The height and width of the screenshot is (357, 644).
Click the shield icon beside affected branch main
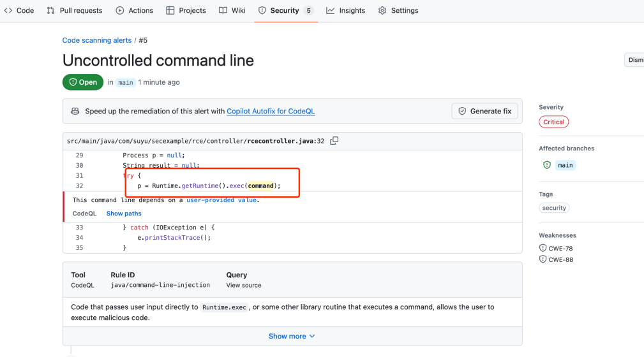tap(546, 165)
